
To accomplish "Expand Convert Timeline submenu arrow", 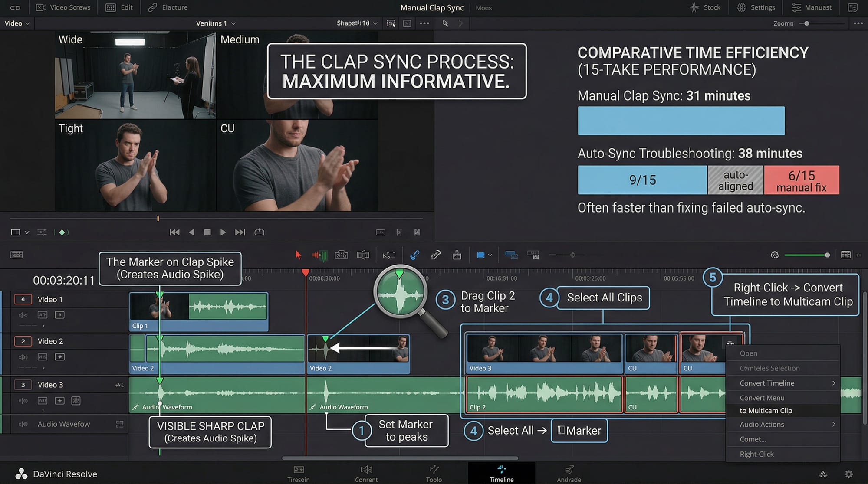I will point(833,383).
